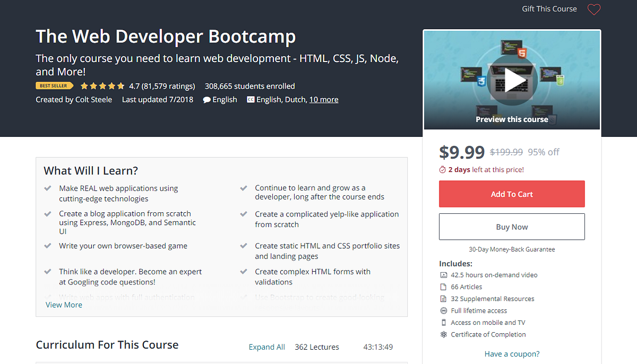The width and height of the screenshot is (637, 364).
Task: Follow the Have a coupon link
Action: (511, 353)
